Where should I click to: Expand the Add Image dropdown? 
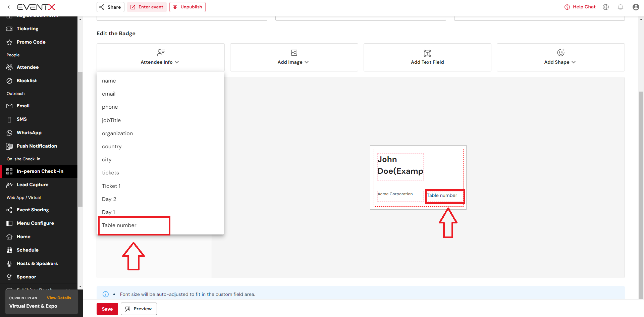coord(293,62)
